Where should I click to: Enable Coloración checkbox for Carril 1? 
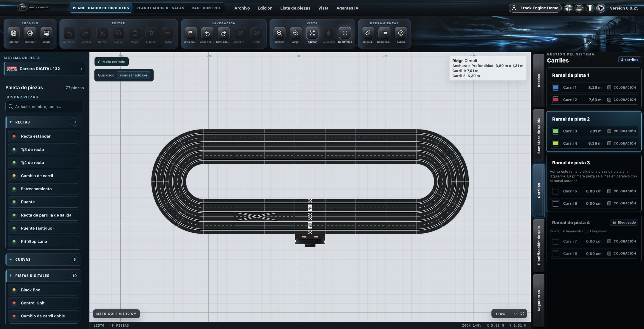(x=609, y=87)
